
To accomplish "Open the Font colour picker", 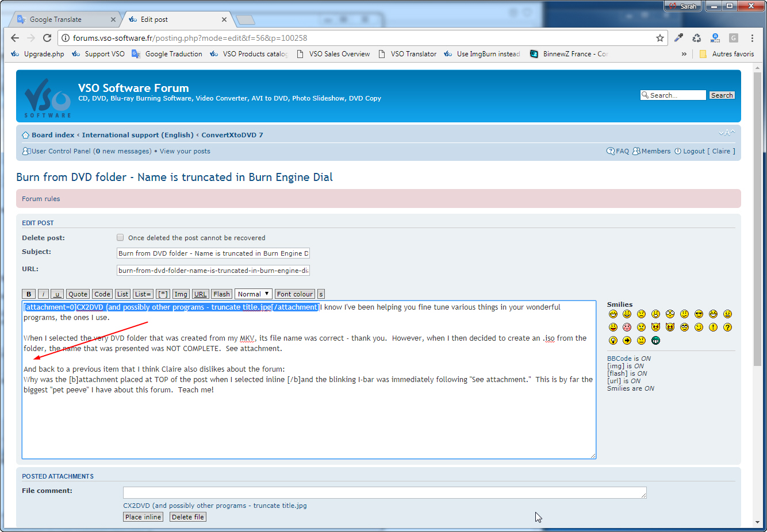I will coord(295,294).
